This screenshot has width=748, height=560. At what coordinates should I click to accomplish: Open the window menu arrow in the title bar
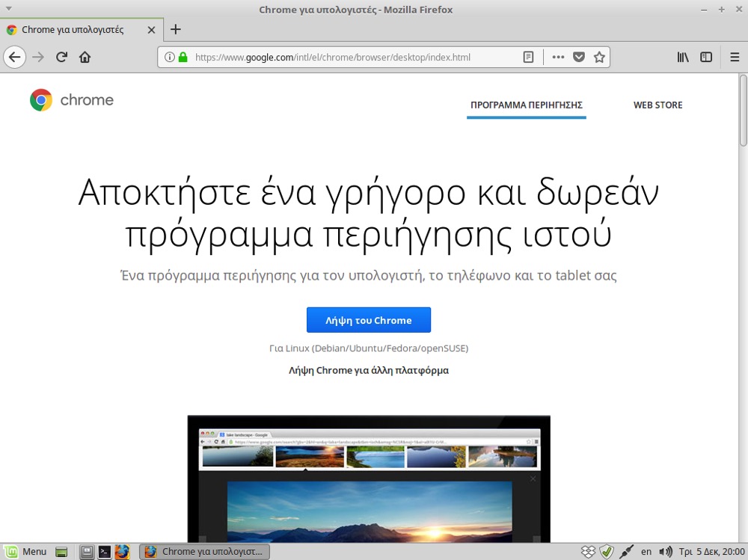(8, 9)
